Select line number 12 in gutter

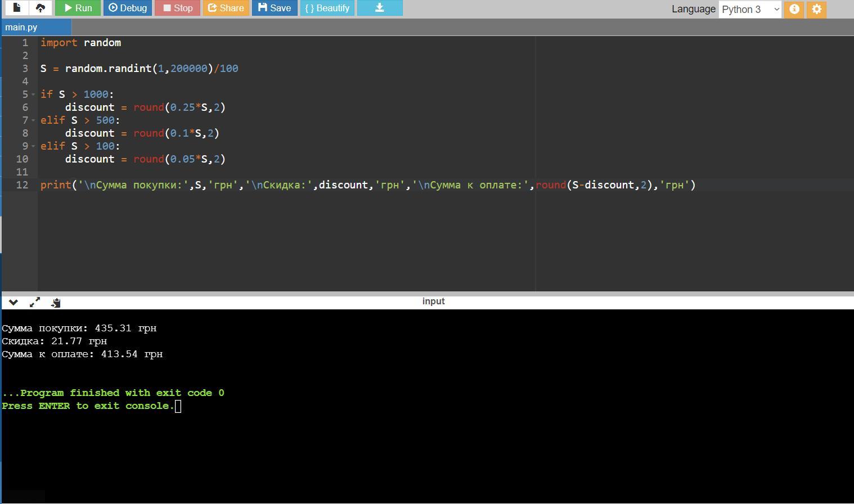tap(22, 185)
